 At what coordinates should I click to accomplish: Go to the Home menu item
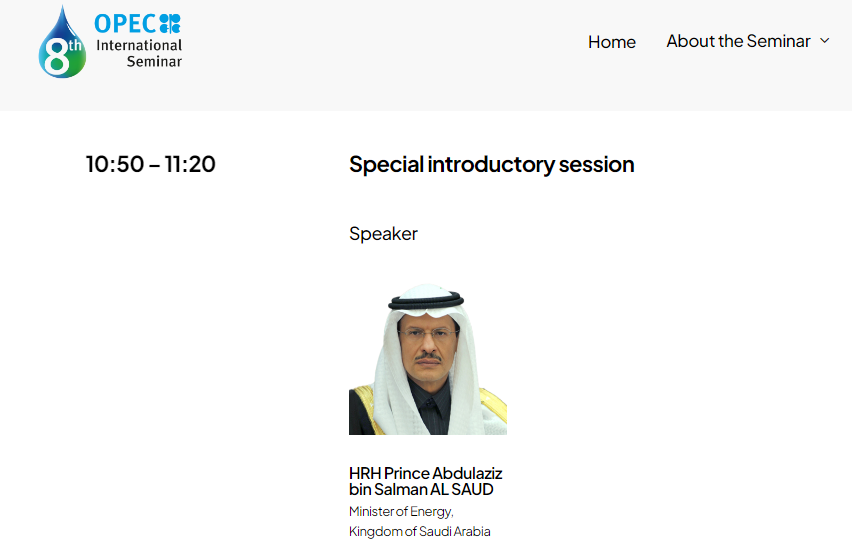pos(612,42)
